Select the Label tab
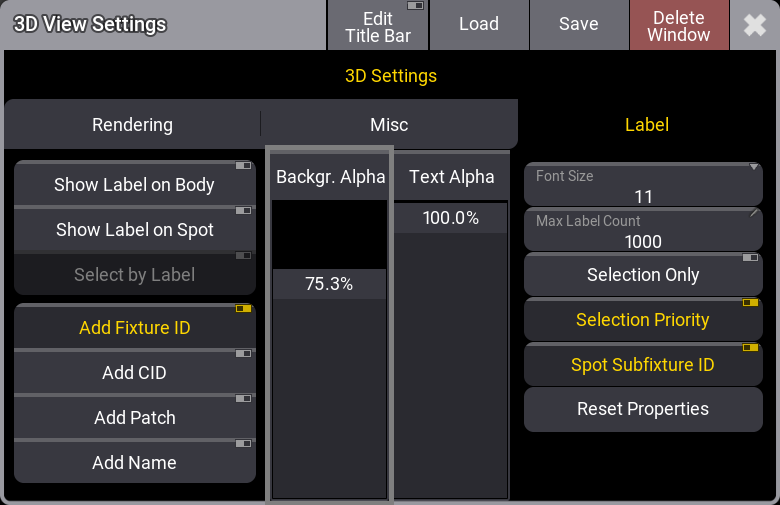 (x=646, y=125)
